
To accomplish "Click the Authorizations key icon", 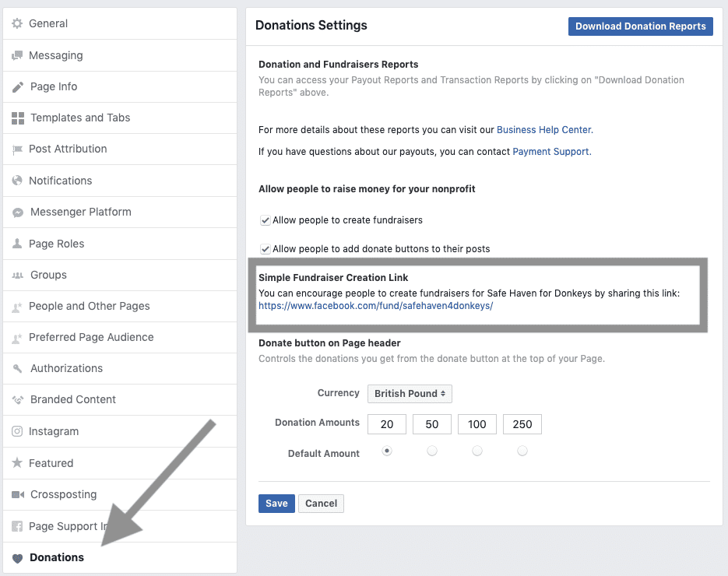I will coord(18,368).
